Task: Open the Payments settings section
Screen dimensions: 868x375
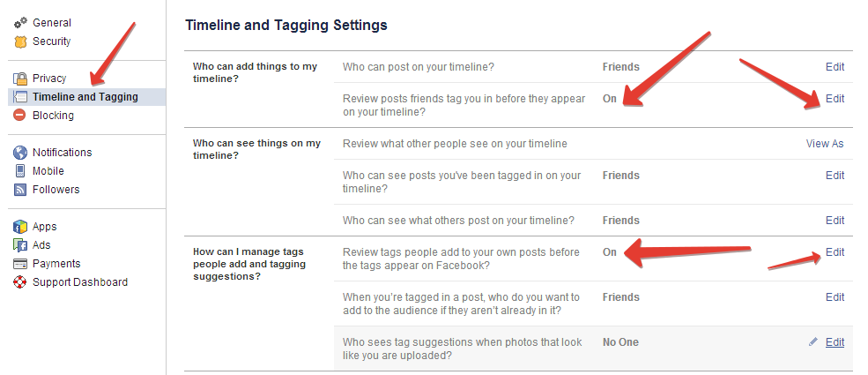Action: [x=56, y=264]
